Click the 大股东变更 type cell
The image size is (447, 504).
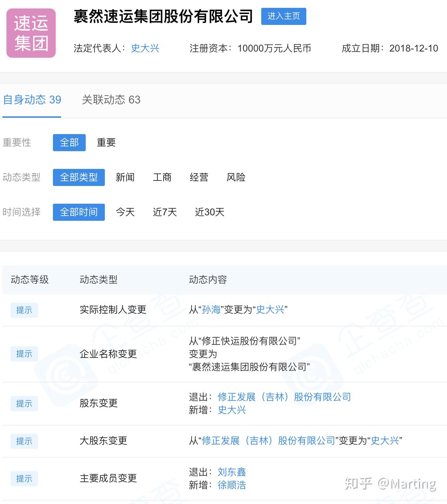pos(103,441)
